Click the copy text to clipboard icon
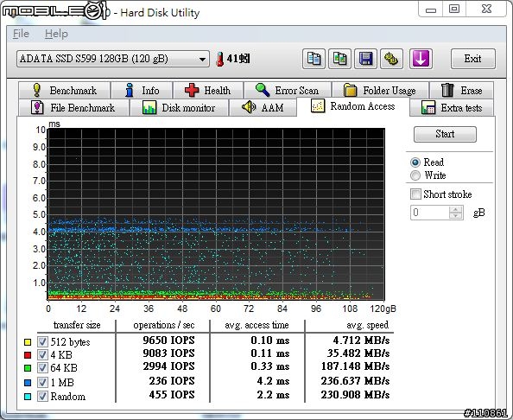Screen dimensions: 513x420 tap(313, 59)
